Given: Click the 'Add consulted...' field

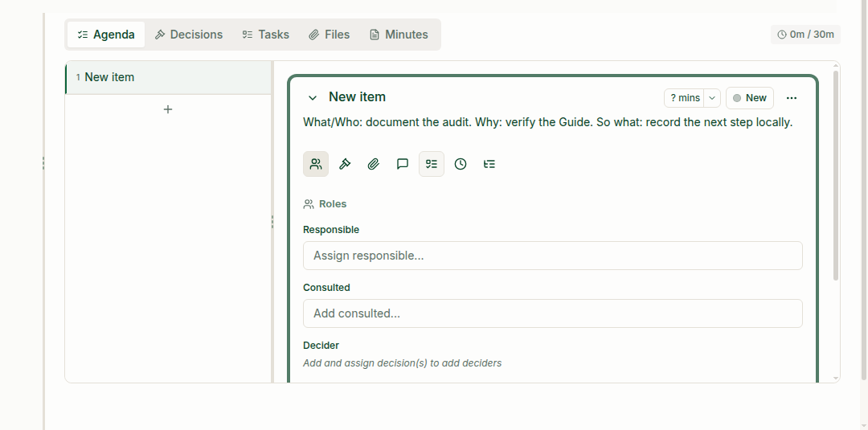Looking at the screenshot, I should (x=552, y=313).
